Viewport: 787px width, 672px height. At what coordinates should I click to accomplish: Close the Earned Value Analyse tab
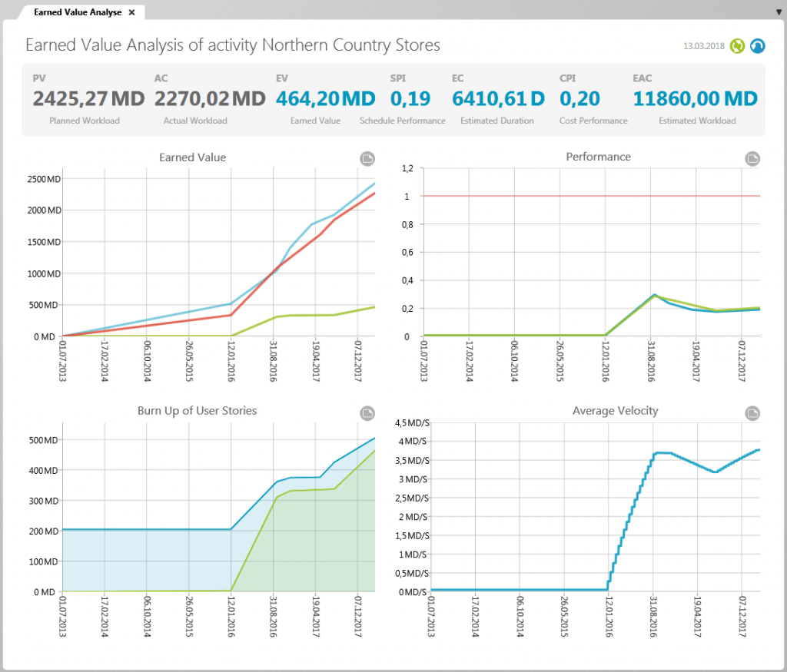click(131, 12)
